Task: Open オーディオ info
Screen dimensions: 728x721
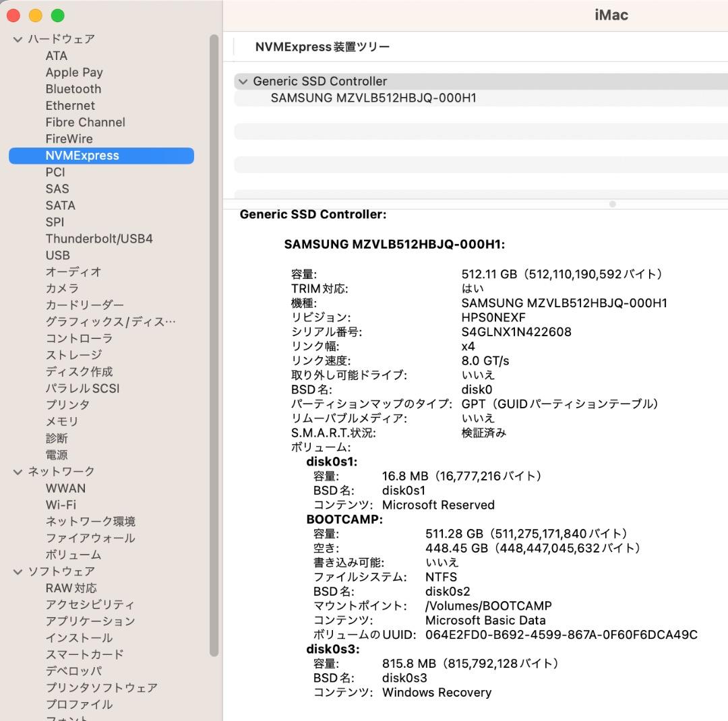Action: (73, 272)
